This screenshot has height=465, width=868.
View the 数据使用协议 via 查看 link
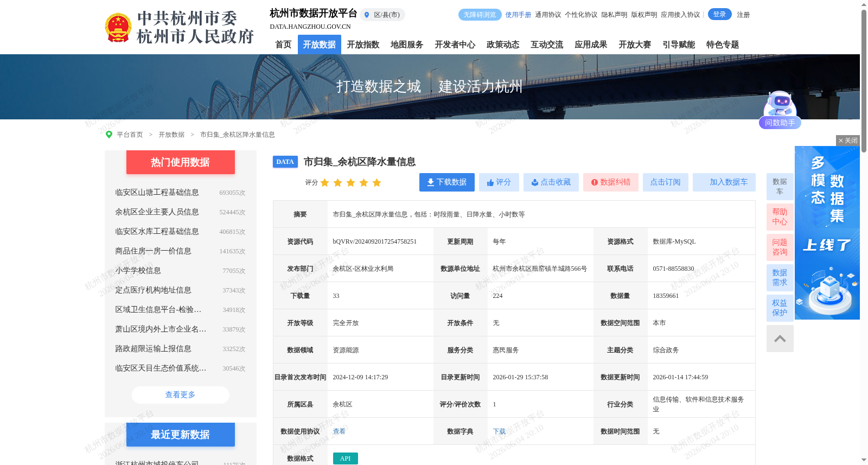339,431
